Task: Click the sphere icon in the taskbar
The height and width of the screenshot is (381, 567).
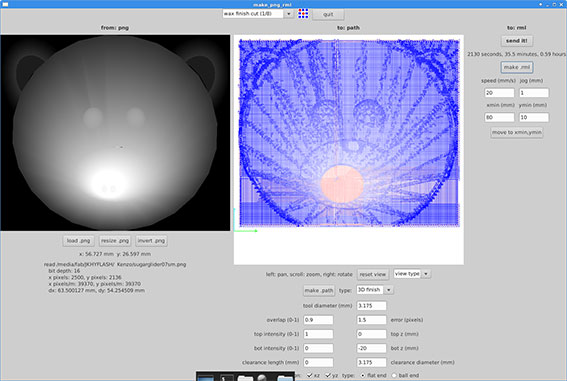Action: (x=262, y=377)
